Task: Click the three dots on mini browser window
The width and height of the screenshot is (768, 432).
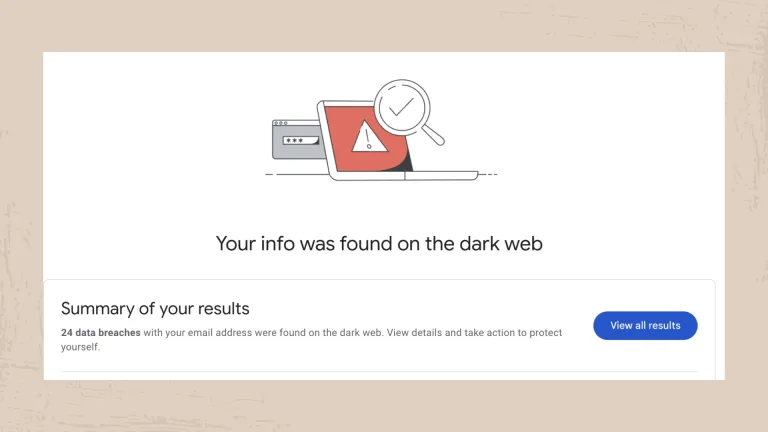Action: [280, 124]
